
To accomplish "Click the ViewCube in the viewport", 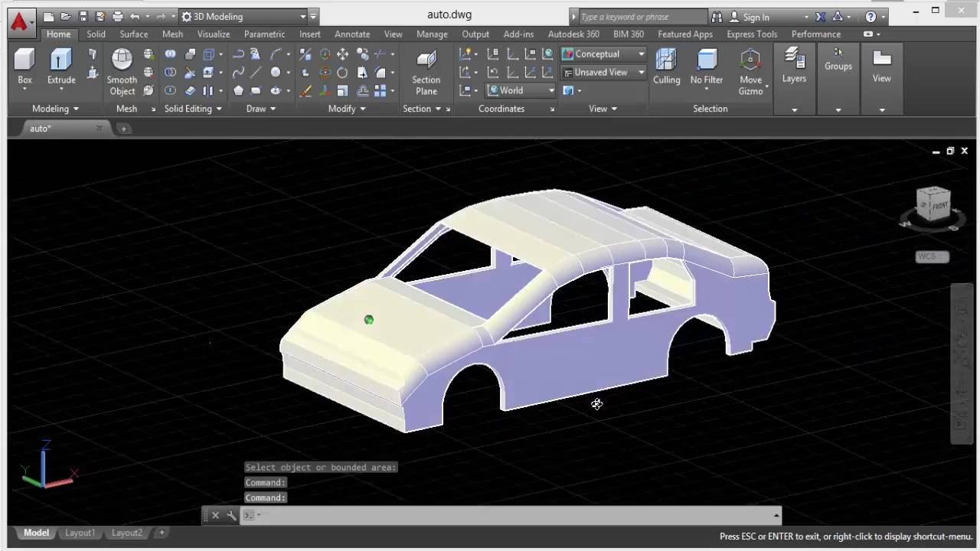I will [933, 205].
